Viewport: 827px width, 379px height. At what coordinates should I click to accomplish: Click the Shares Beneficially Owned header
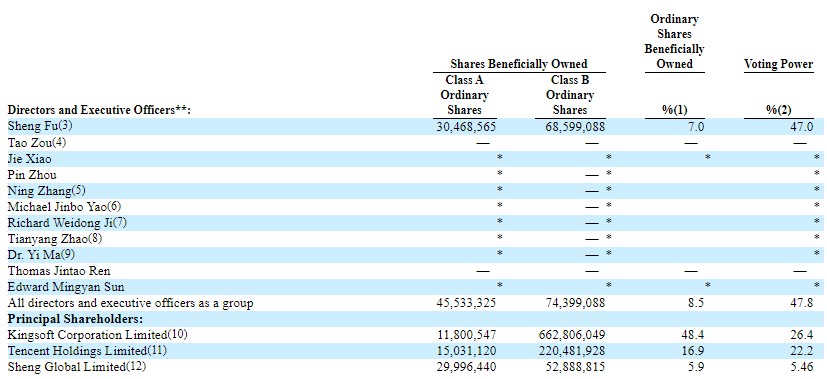518,64
